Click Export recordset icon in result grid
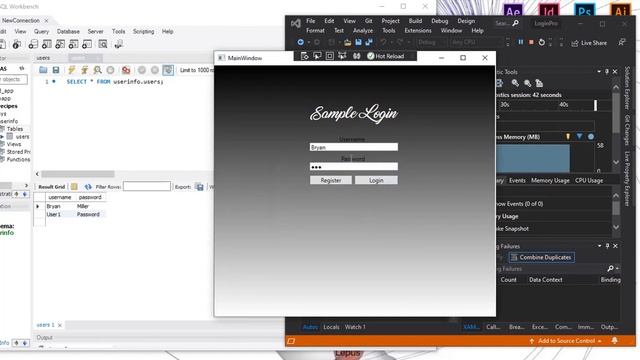This screenshot has width=640, height=360. click(x=199, y=187)
